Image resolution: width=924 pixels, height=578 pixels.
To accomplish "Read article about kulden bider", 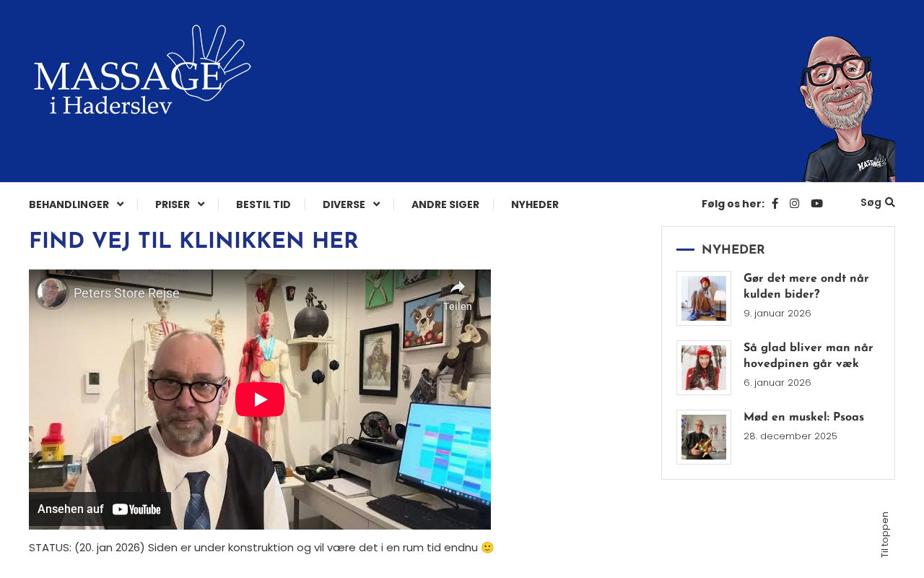I will pos(806,286).
